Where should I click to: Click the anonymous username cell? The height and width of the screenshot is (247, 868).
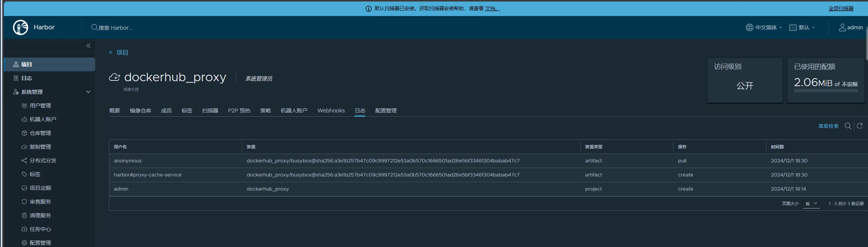(128, 161)
